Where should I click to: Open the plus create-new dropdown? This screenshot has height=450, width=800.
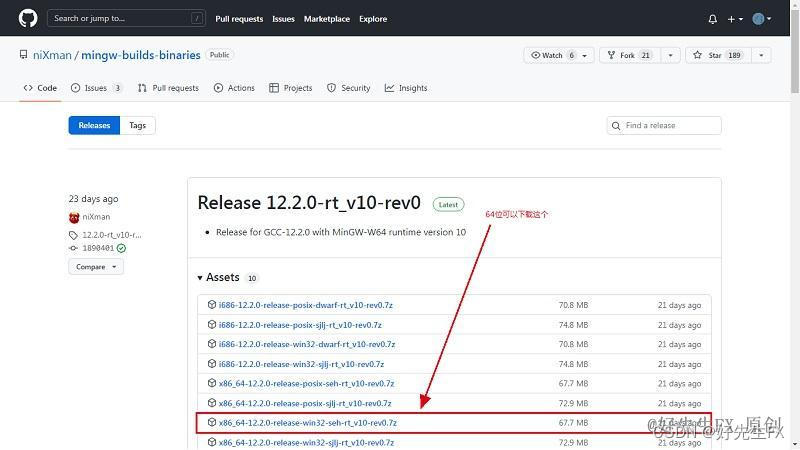[x=735, y=19]
